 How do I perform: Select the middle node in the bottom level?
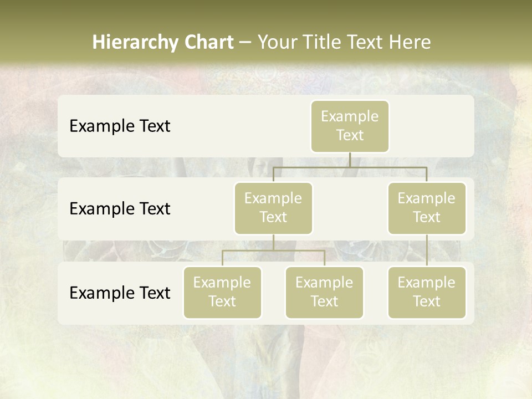(x=324, y=293)
